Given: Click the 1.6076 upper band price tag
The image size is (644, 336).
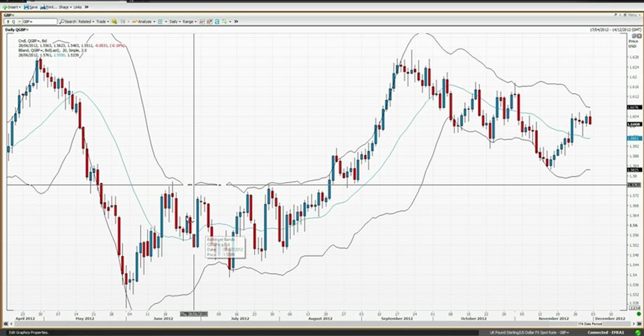Looking at the screenshot, I should click(x=635, y=107).
